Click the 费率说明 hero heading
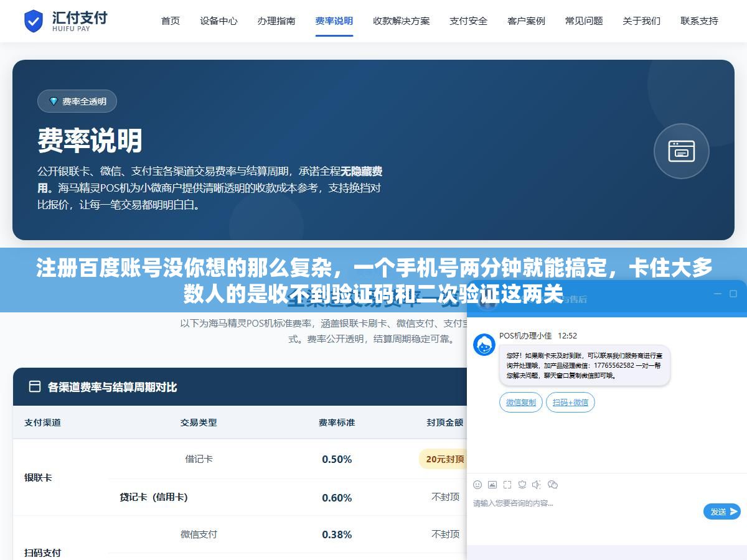Image resolution: width=747 pixels, height=560 pixels. coord(90,141)
